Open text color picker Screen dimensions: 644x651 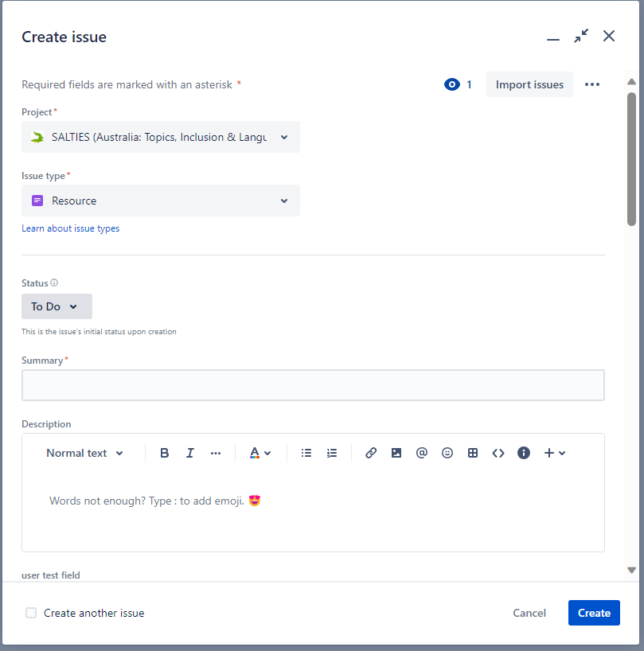pos(260,453)
